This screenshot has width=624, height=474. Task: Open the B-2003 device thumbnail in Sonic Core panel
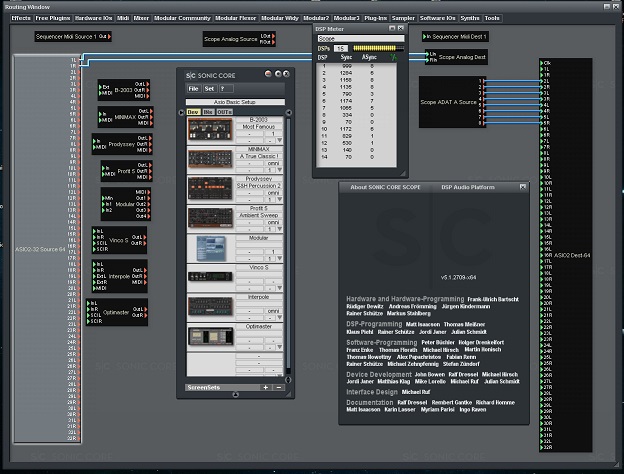click(210, 130)
